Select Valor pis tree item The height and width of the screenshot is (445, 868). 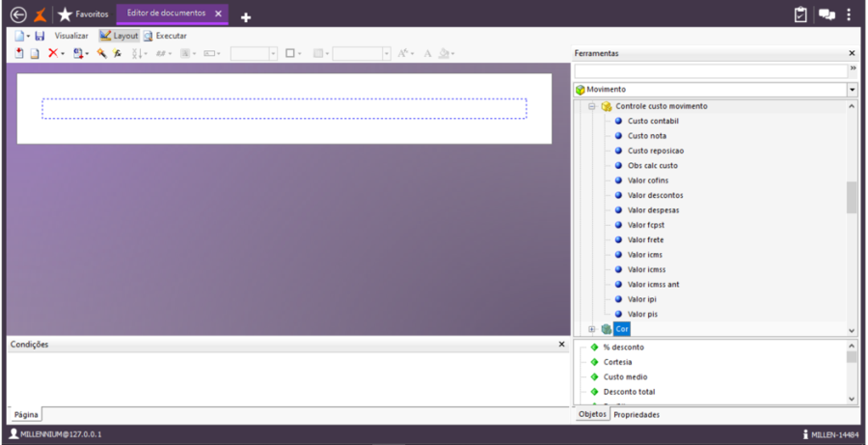point(642,315)
